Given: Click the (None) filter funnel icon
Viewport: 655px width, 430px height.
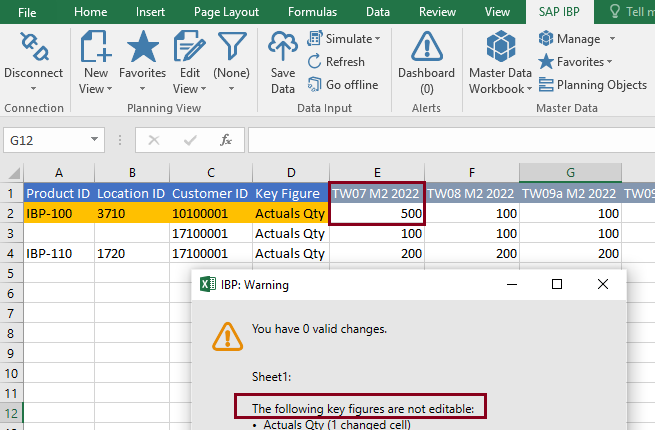Looking at the screenshot, I should tap(232, 46).
